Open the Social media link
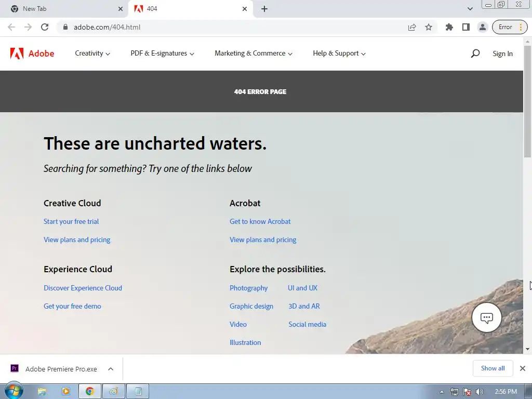Viewport: 532px width, 399px height. (x=308, y=324)
